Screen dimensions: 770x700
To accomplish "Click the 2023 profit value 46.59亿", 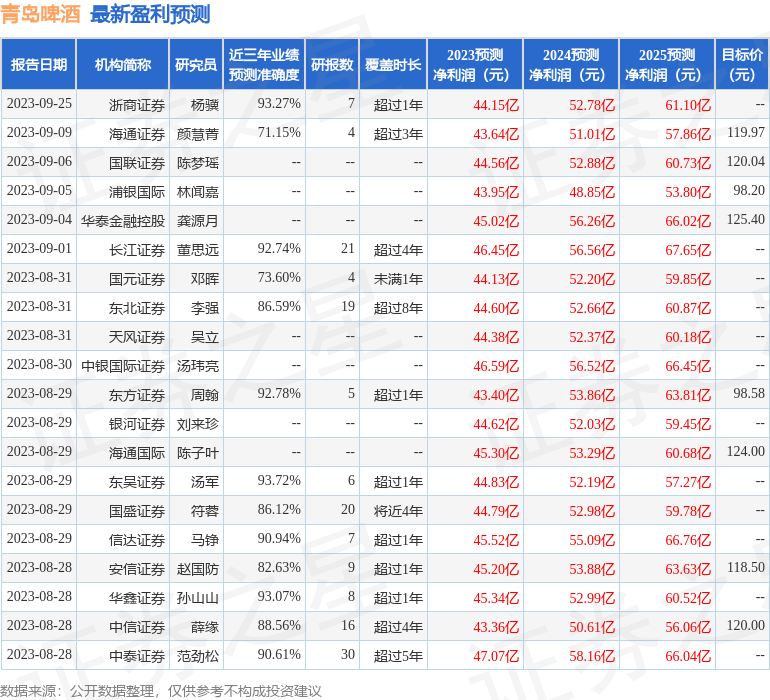I will (496, 366).
